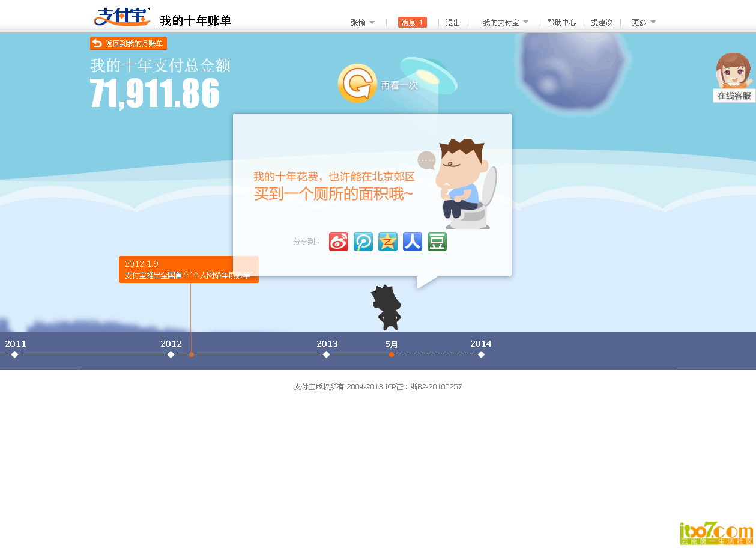Expand the 张愉 account dropdown
The width and height of the screenshot is (756, 548).
tap(363, 23)
